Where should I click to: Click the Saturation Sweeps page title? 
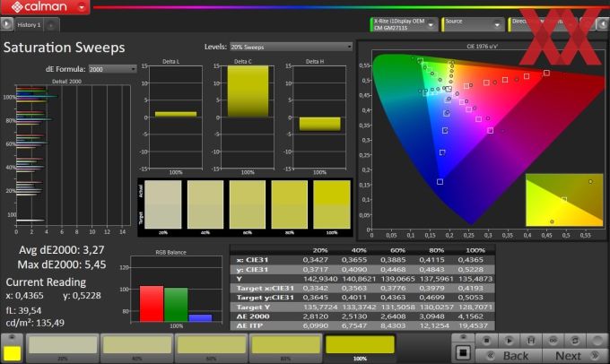65,48
